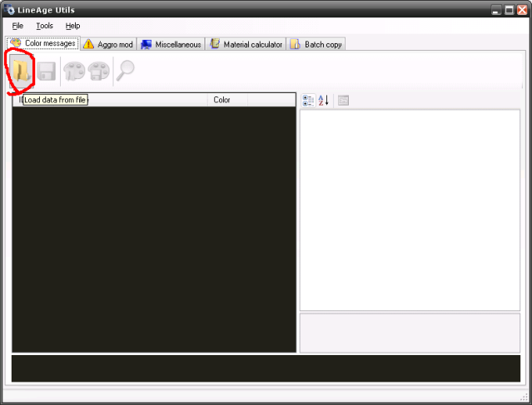The image size is (532, 405).
Task: Click the empty white property grid panel
Action: pos(410,208)
